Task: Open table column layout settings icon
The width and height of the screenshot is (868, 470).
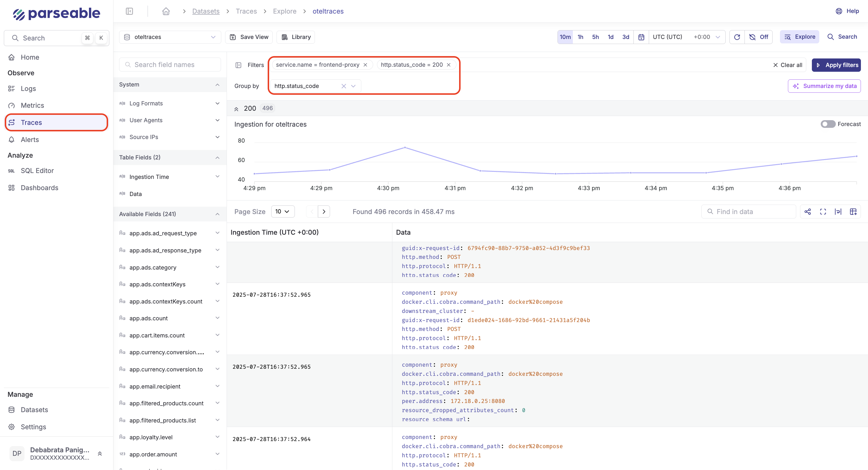Action: (x=853, y=211)
